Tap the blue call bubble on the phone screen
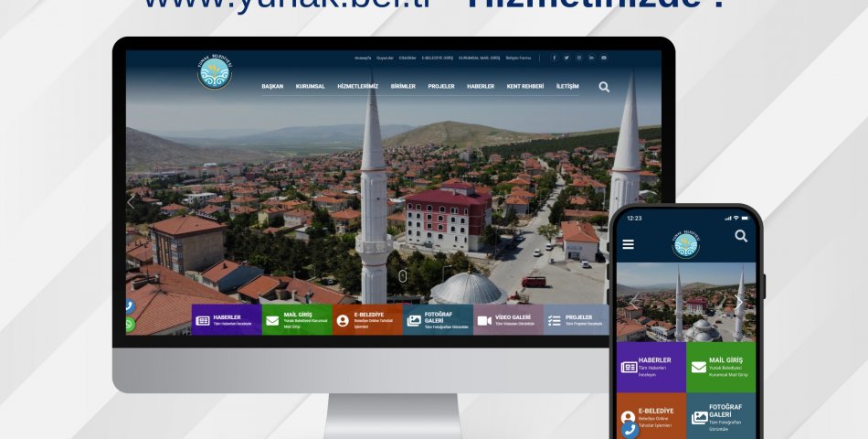868x439 pixels. 629,430
